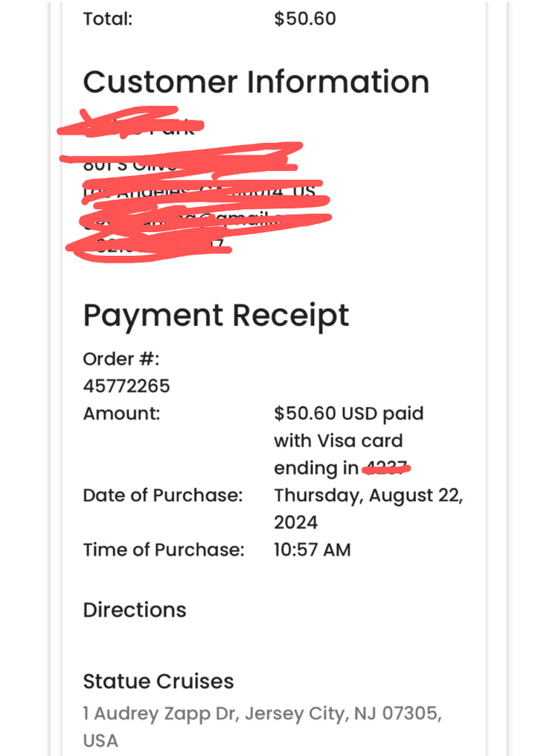Image resolution: width=558 pixels, height=756 pixels.
Task: Click the Payment Receipt heading
Action: 216,315
